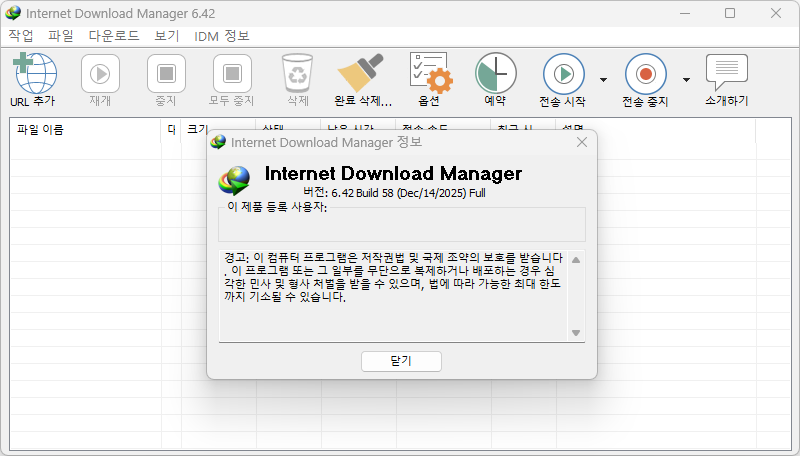
Task: Close the Internet Download Manager 정보 dialog
Action: (x=582, y=142)
